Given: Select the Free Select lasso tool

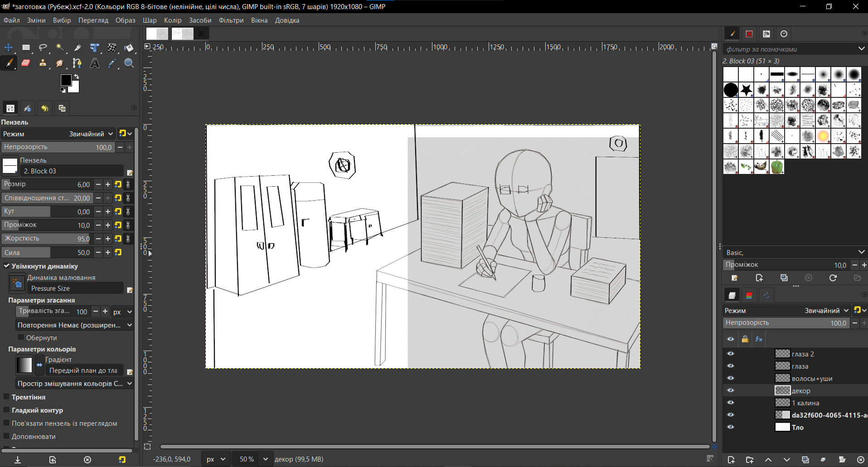Looking at the screenshot, I should click(43, 48).
